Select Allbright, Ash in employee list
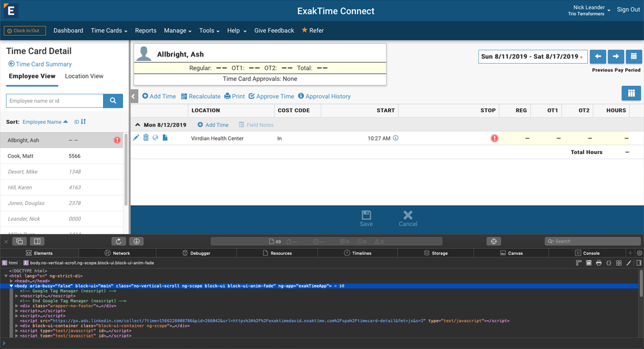Viewport: 644px width, 349px height. 61,141
